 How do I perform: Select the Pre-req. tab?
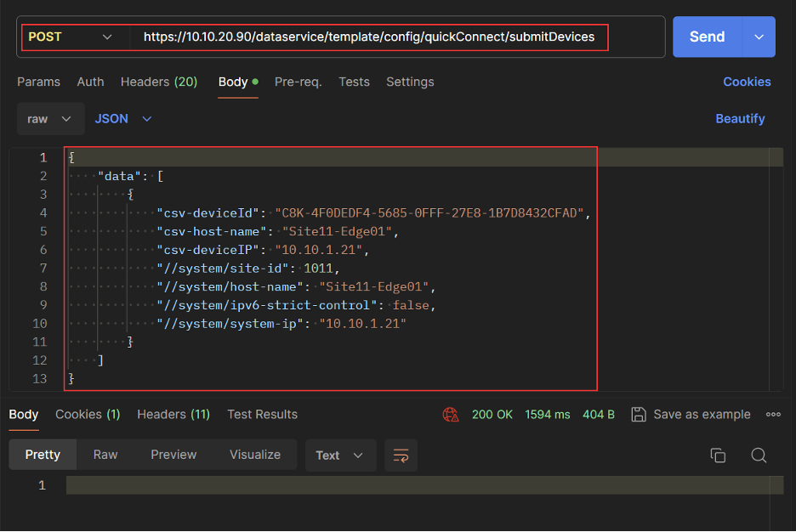(x=298, y=82)
